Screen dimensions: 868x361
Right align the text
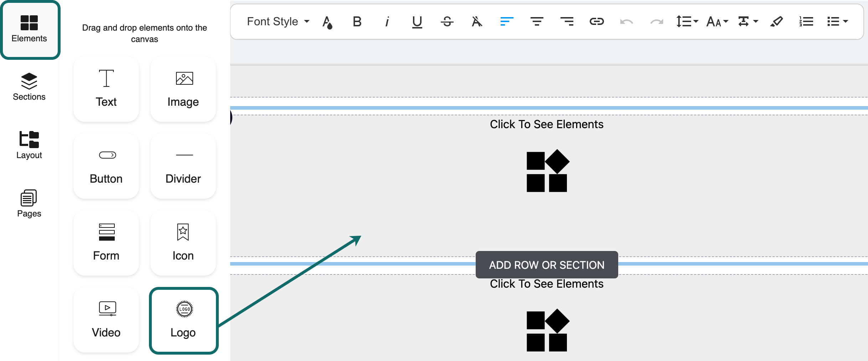coord(567,22)
